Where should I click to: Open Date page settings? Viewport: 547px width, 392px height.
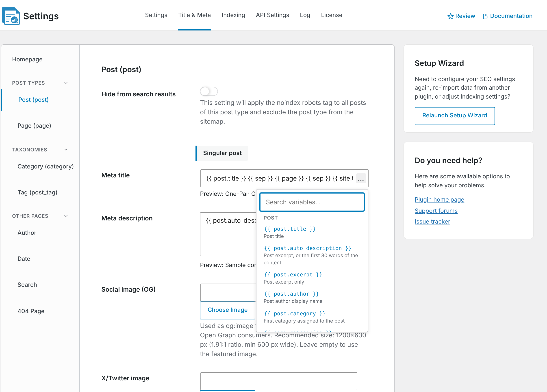pos(24,259)
